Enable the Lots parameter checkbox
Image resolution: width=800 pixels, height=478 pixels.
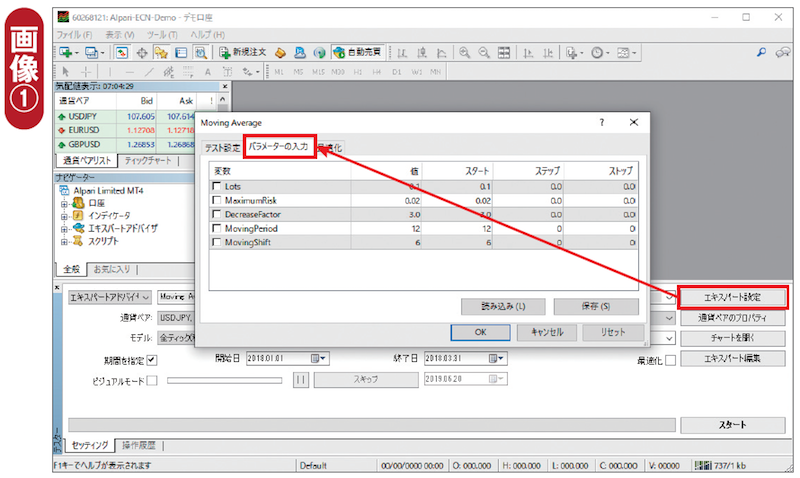click(x=217, y=187)
